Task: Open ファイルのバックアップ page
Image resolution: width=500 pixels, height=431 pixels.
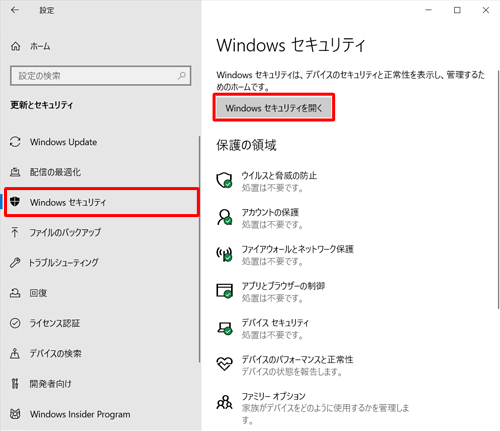Action: click(65, 232)
